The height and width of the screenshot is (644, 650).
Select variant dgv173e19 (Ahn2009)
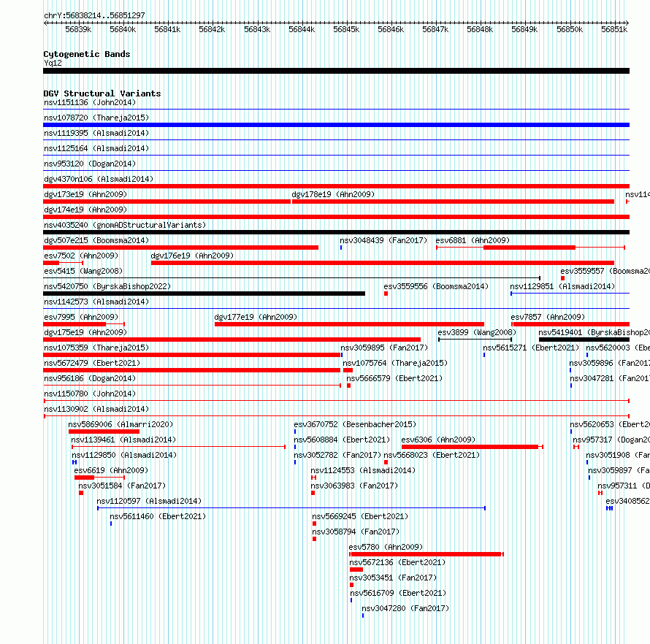tap(85, 194)
